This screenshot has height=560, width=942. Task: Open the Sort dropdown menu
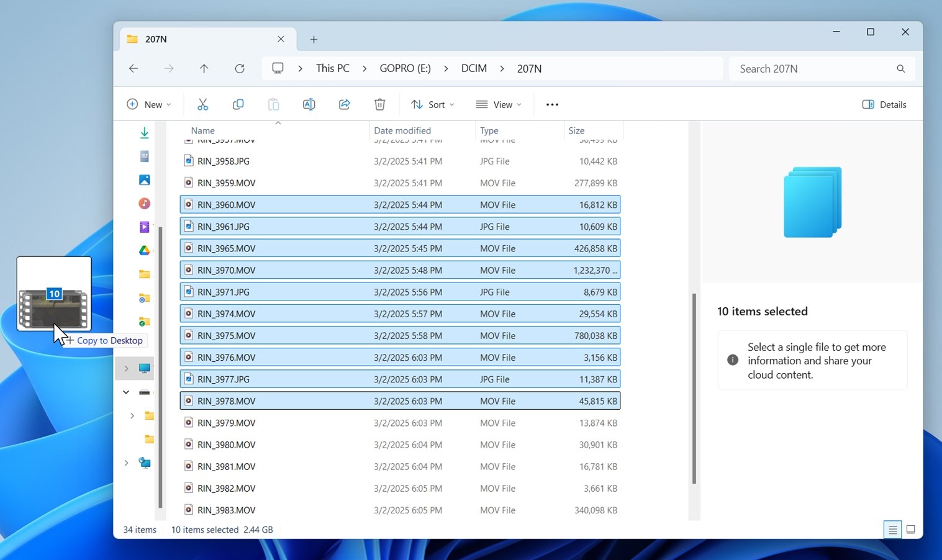coord(433,104)
